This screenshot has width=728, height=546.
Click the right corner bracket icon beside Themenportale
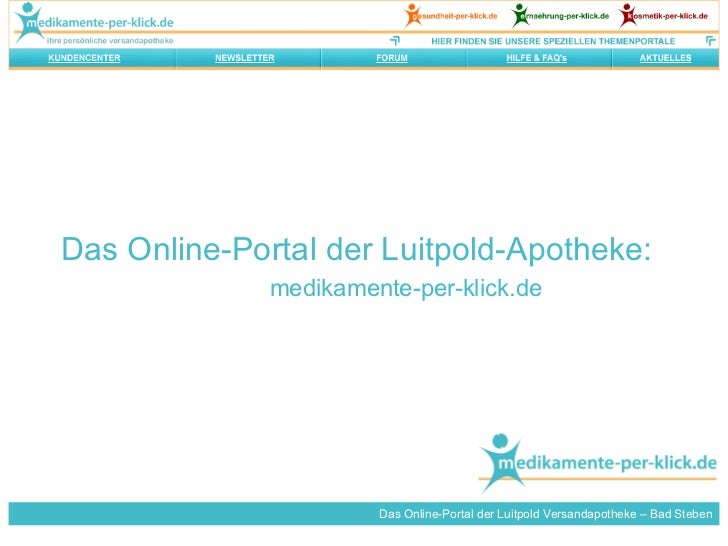click(710, 41)
